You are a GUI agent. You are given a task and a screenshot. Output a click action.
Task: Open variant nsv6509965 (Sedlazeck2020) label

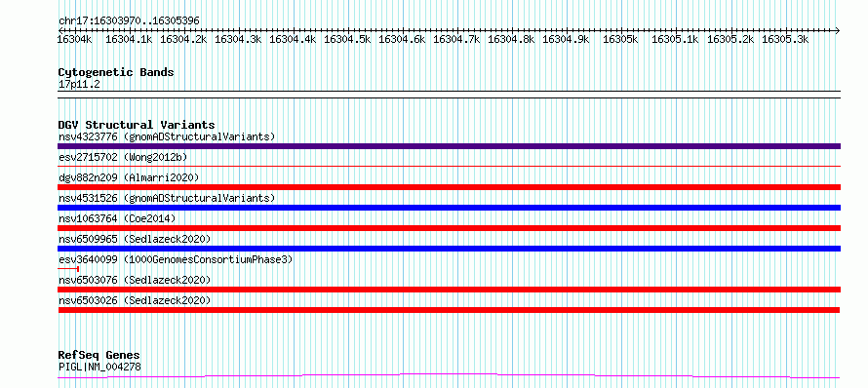[135, 239]
